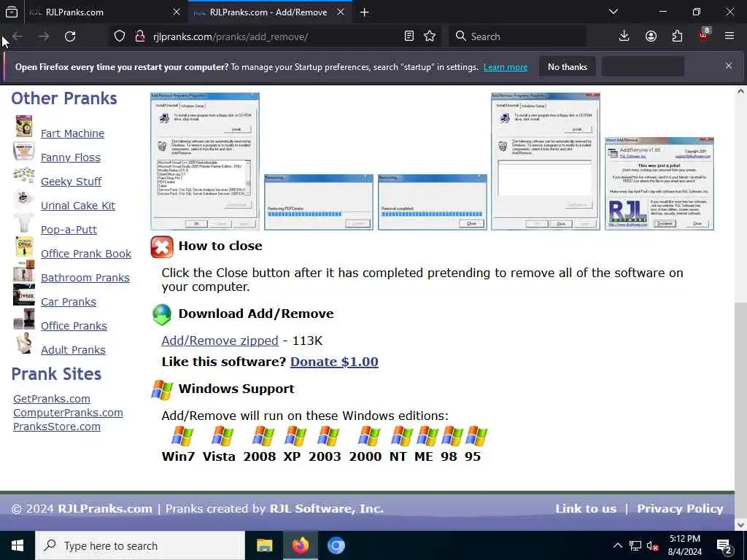Click the Car Pranks thumbnail icon
This screenshot has width=747, height=560.
tap(24, 295)
